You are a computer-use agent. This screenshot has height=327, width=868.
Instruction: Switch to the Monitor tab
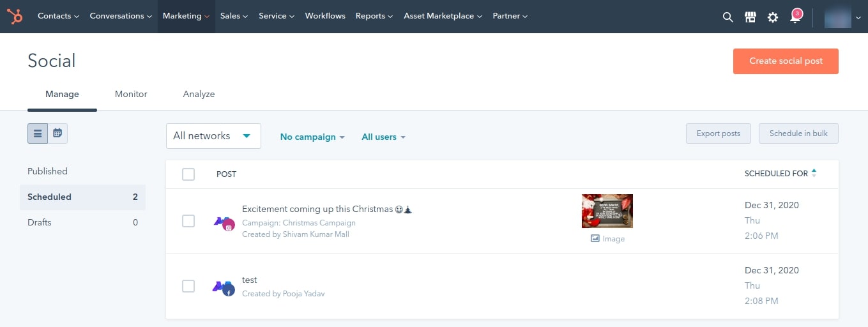(x=131, y=95)
